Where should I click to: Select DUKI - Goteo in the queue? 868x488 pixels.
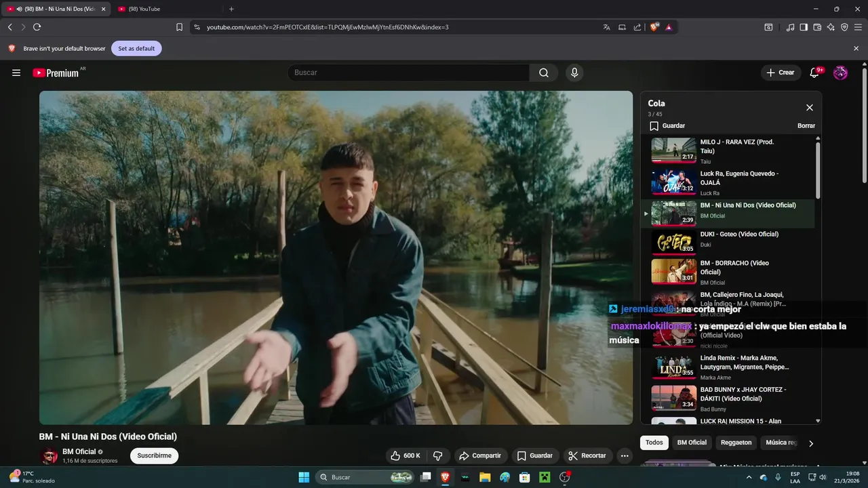(x=728, y=242)
